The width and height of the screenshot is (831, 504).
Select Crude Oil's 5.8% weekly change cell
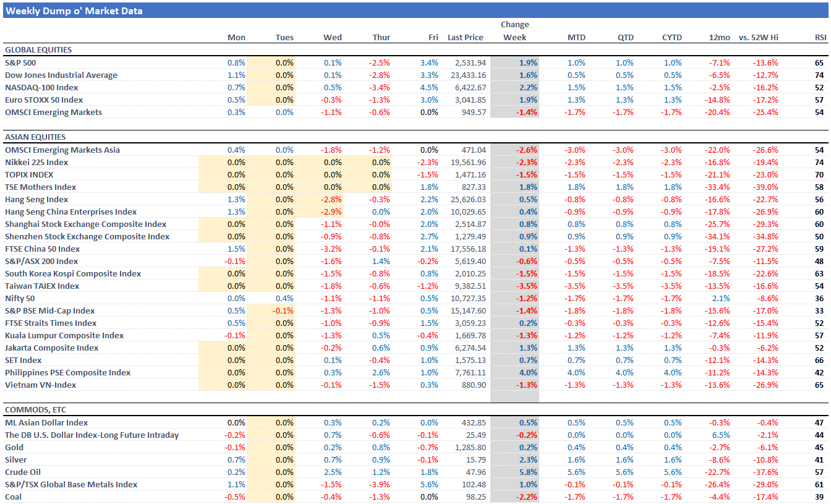click(x=527, y=472)
